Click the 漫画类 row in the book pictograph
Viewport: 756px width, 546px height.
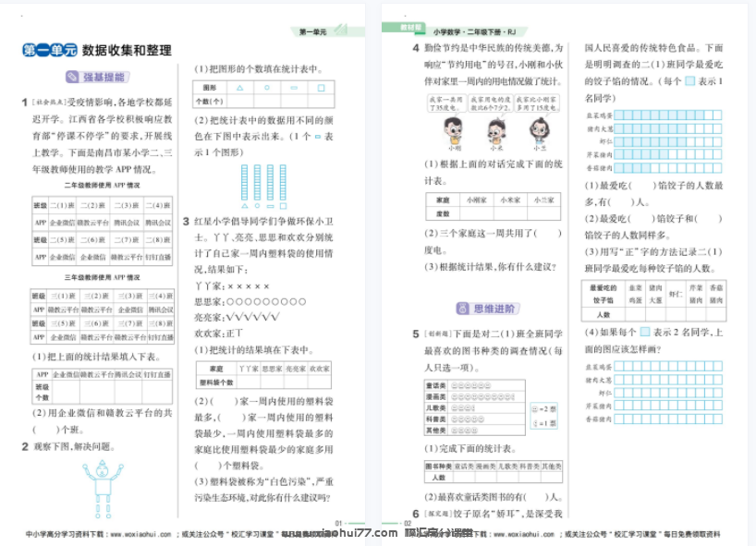coord(474,396)
